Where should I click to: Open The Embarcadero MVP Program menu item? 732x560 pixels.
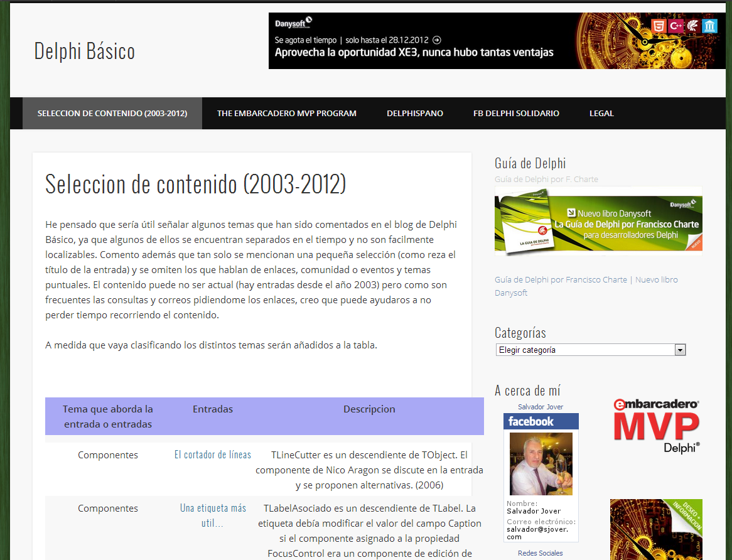286,114
